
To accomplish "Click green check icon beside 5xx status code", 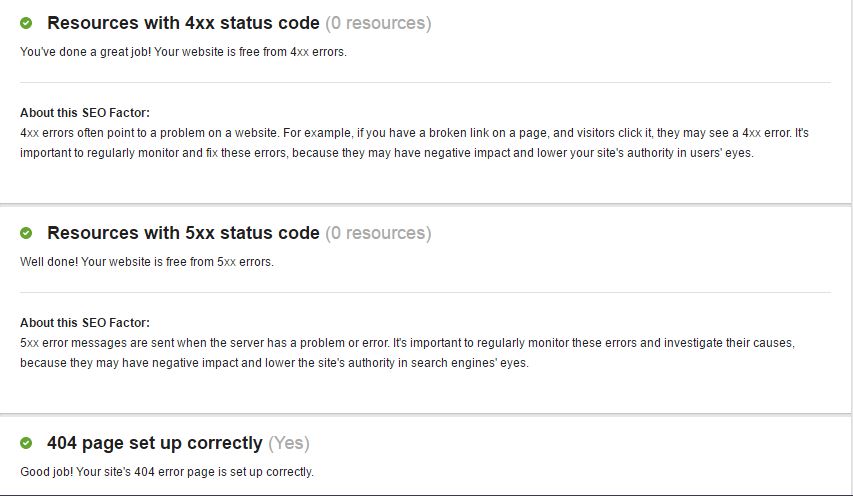I will [26, 233].
